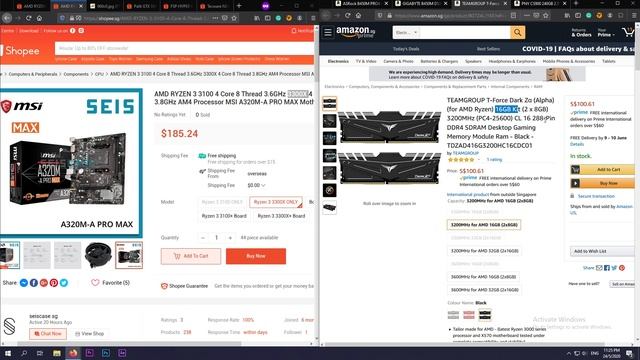Image resolution: width=640 pixels, height=360 pixels.
Task: Select 3200MHz for AMD 32GB (2x16GB) capacity
Action: tap(484, 251)
